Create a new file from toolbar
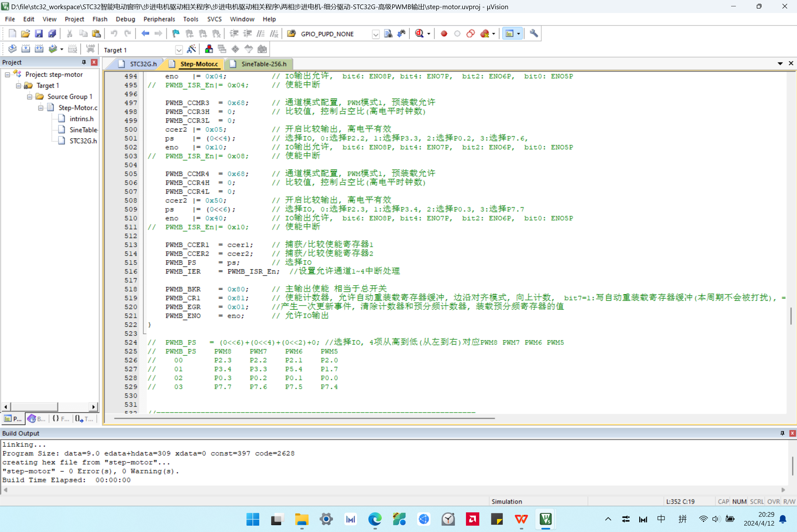Viewport: 797px width, 532px height. 12,34
